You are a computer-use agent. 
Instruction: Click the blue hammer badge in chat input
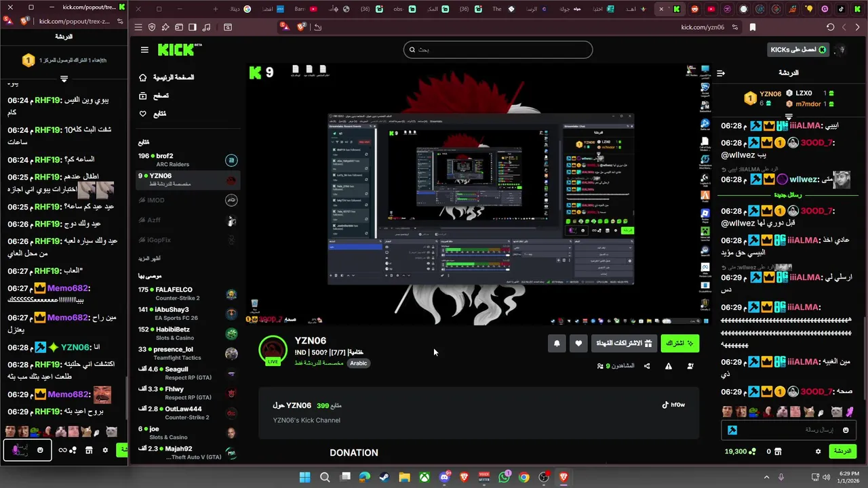tap(732, 430)
